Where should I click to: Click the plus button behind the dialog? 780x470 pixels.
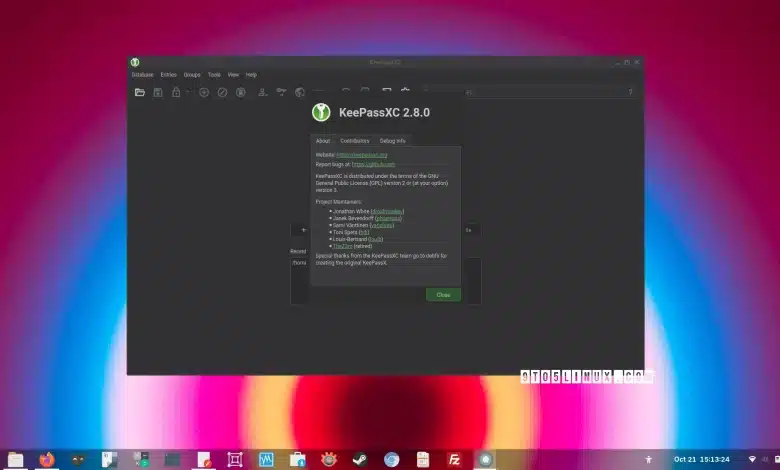tap(303, 230)
